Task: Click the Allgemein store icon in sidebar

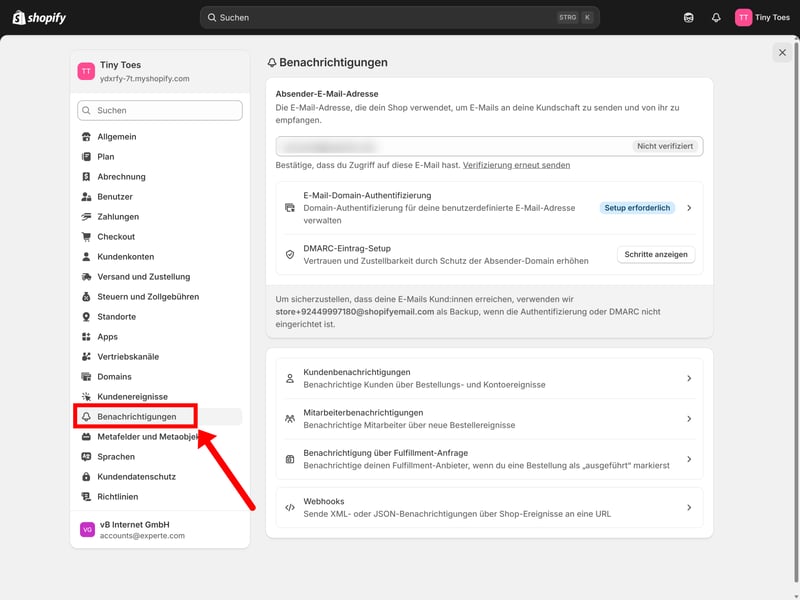Action: (87, 137)
